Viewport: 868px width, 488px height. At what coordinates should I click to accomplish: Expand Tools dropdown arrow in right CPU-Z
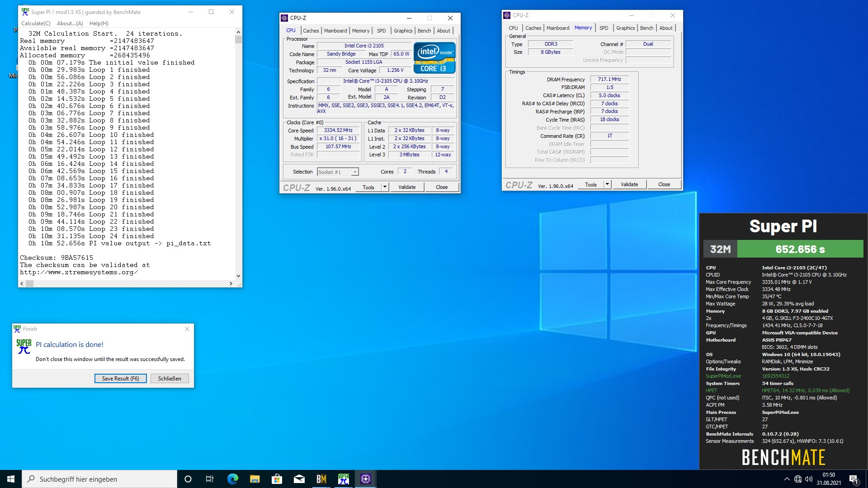tap(607, 184)
